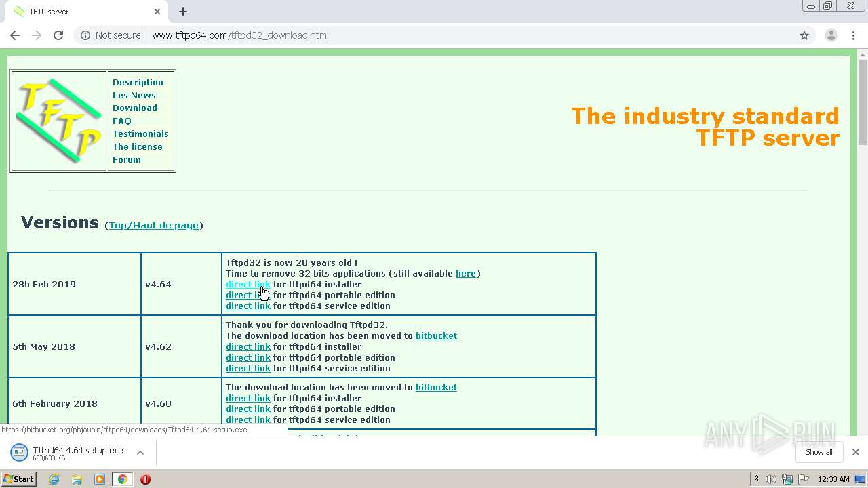Download v4.62 portable edition direct link

[248, 357]
